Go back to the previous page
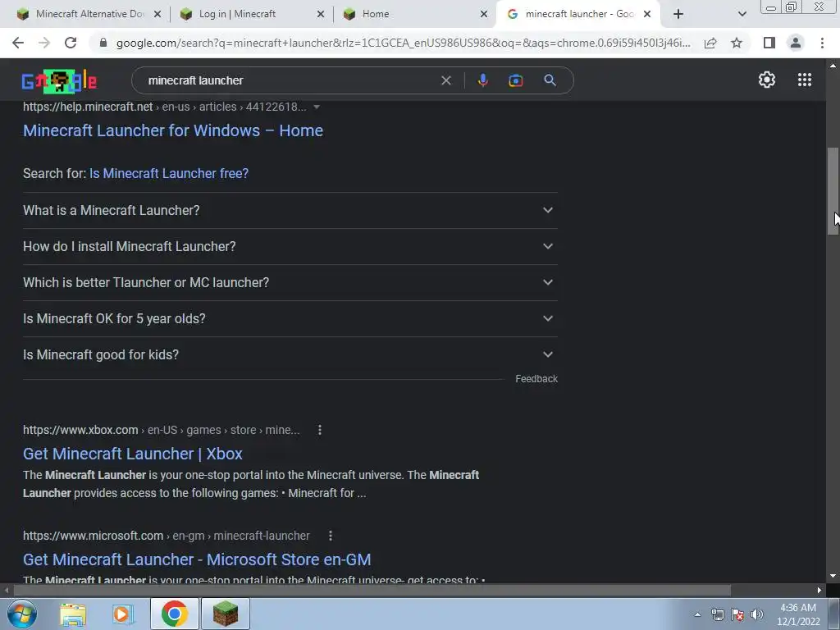 click(x=18, y=43)
